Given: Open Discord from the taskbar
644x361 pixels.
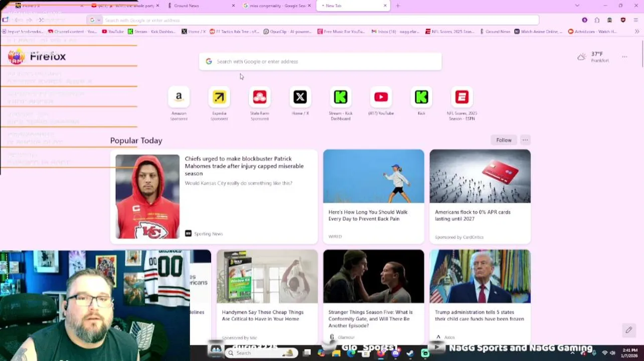Looking at the screenshot, I should (396, 353).
